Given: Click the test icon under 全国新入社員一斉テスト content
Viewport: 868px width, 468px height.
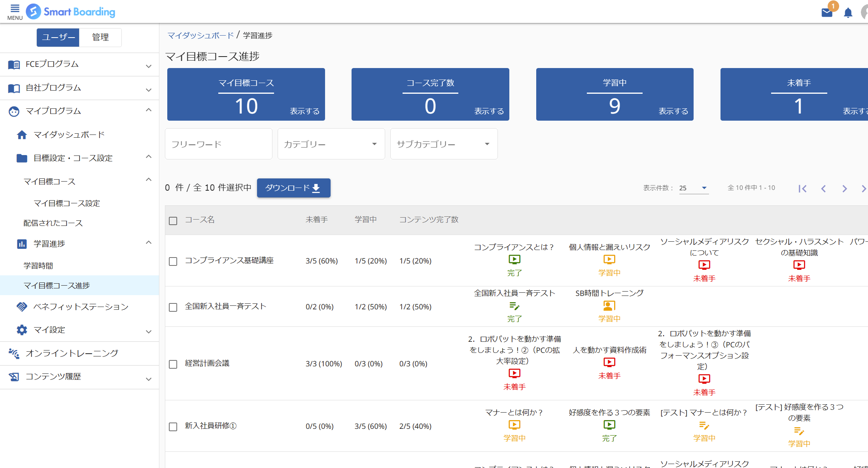Looking at the screenshot, I should (514, 306).
